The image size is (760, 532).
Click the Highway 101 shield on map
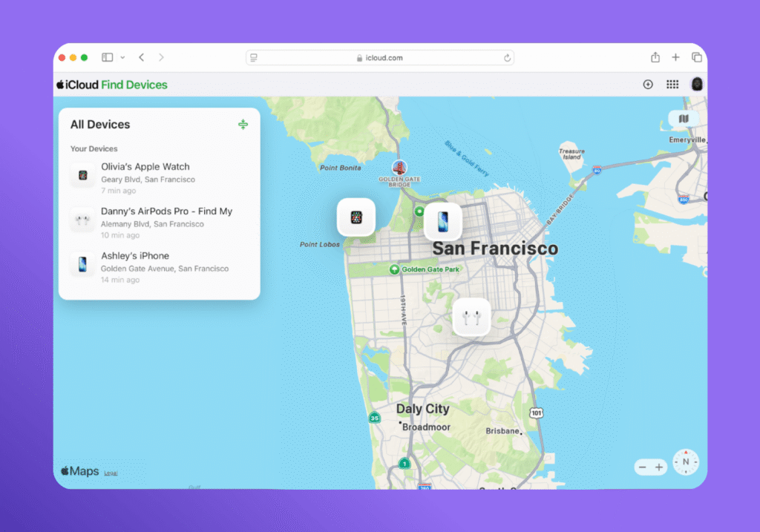(x=536, y=413)
